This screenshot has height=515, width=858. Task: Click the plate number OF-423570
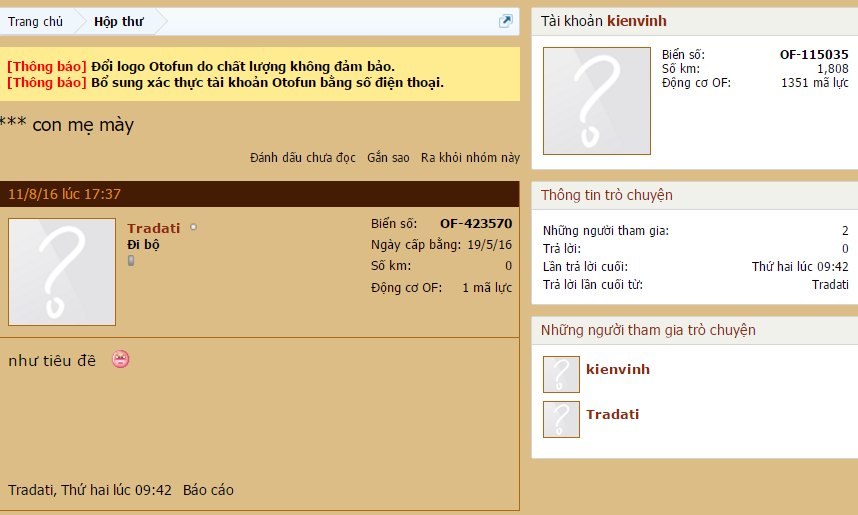pos(476,224)
